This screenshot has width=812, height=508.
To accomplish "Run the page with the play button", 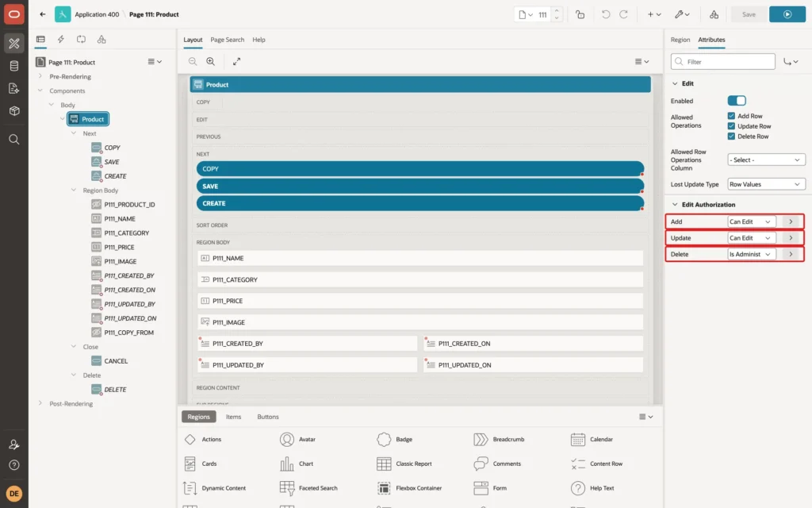I will point(787,14).
